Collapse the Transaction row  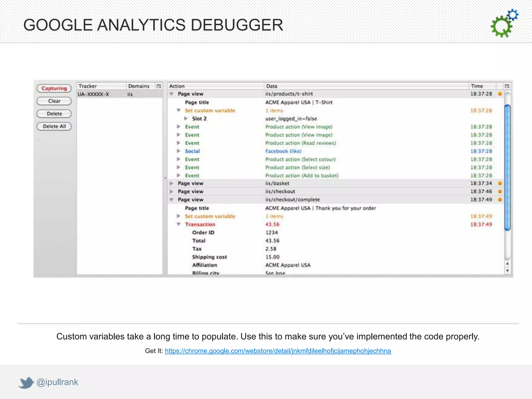[x=179, y=224]
